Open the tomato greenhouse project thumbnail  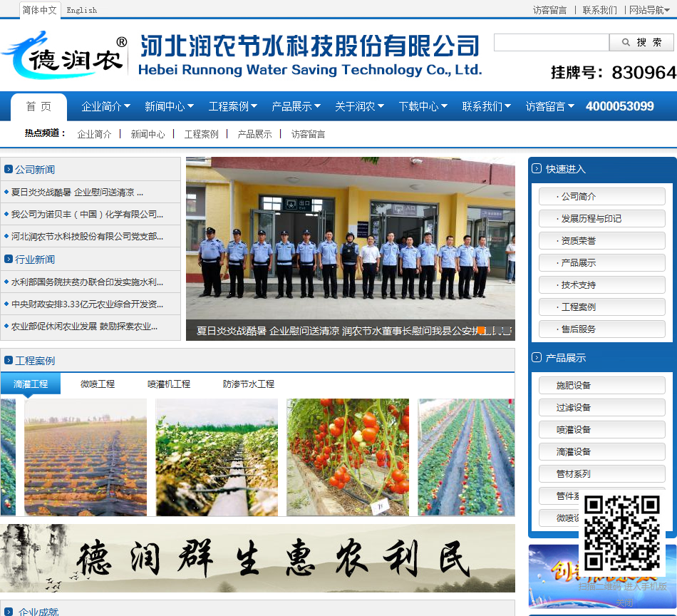pyautogui.click(x=348, y=457)
